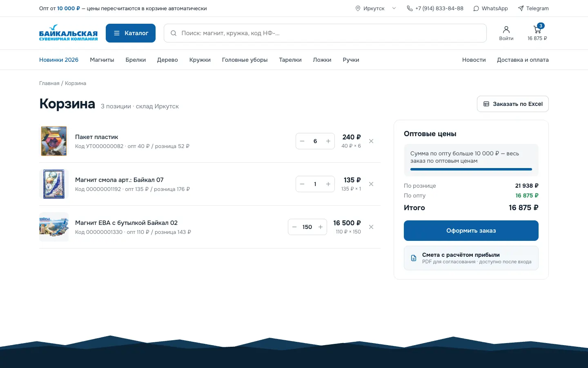
Task: Expand the Иркутск city selector
Action: click(x=376, y=8)
